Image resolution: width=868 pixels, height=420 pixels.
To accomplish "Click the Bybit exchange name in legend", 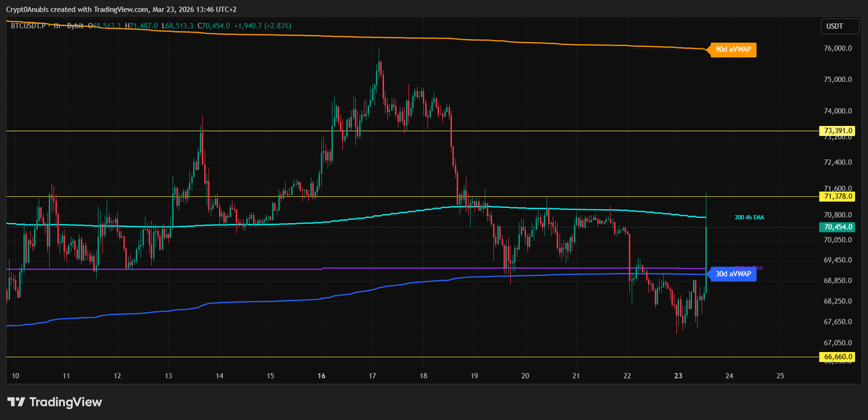I will [75, 26].
